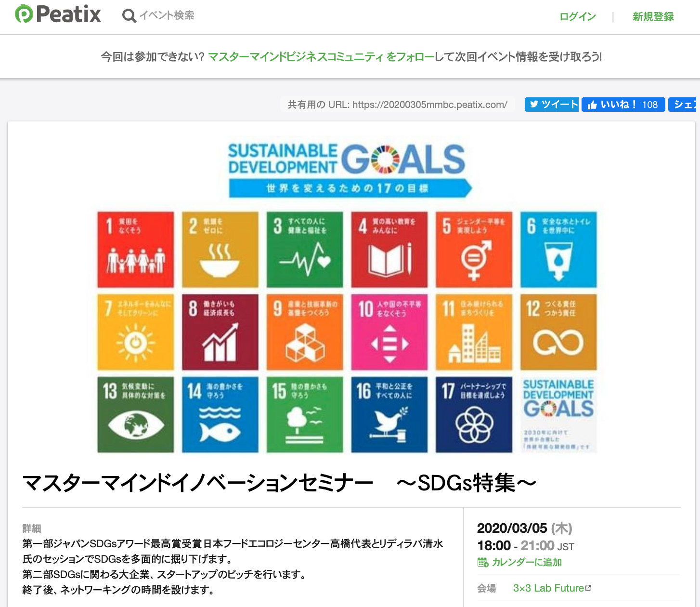Screen dimensions: 700x607
Task: Select the shared URL text field
Action: (x=398, y=105)
